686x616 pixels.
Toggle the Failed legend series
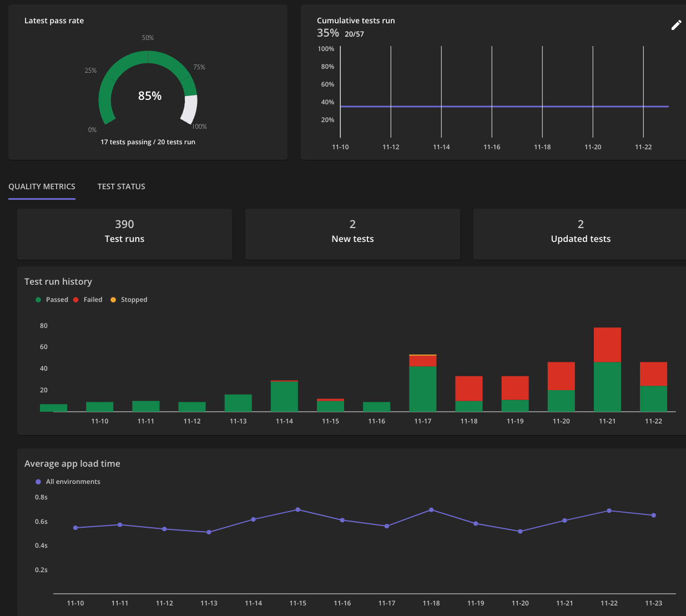(x=93, y=300)
